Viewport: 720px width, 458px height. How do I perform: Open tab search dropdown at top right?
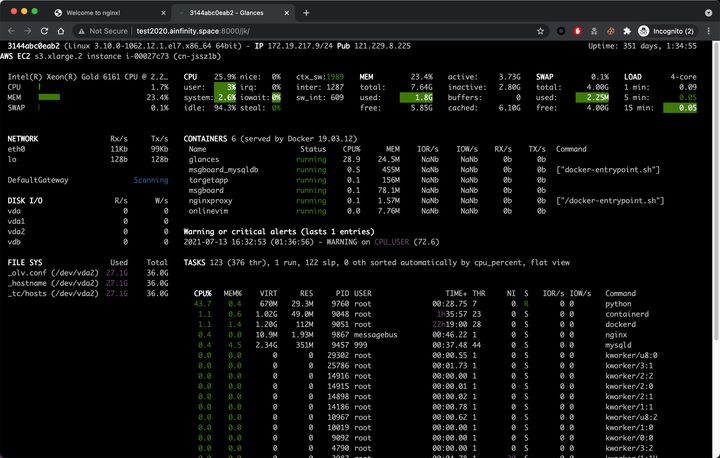pyautogui.click(x=709, y=13)
